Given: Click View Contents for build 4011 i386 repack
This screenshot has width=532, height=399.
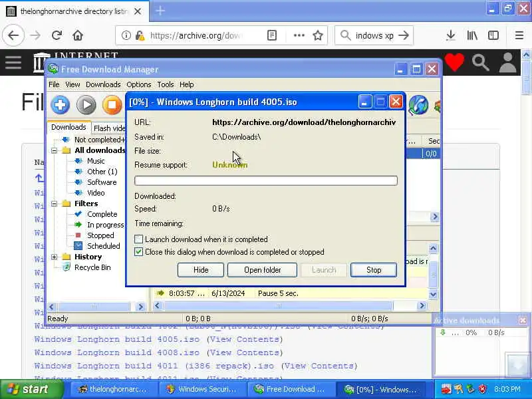Looking at the screenshot, I should point(319,366).
